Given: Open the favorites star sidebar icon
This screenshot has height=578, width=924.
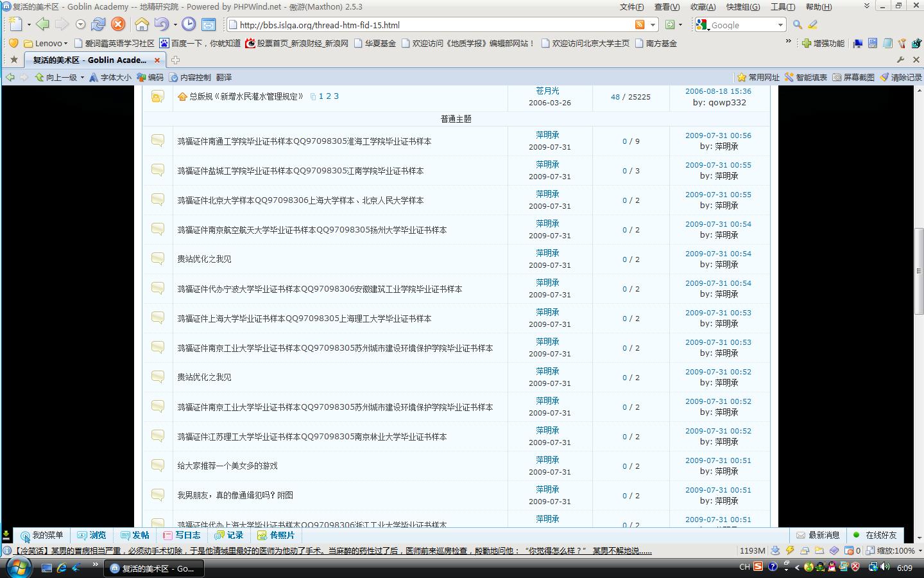Looking at the screenshot, I should pos(13,60).
